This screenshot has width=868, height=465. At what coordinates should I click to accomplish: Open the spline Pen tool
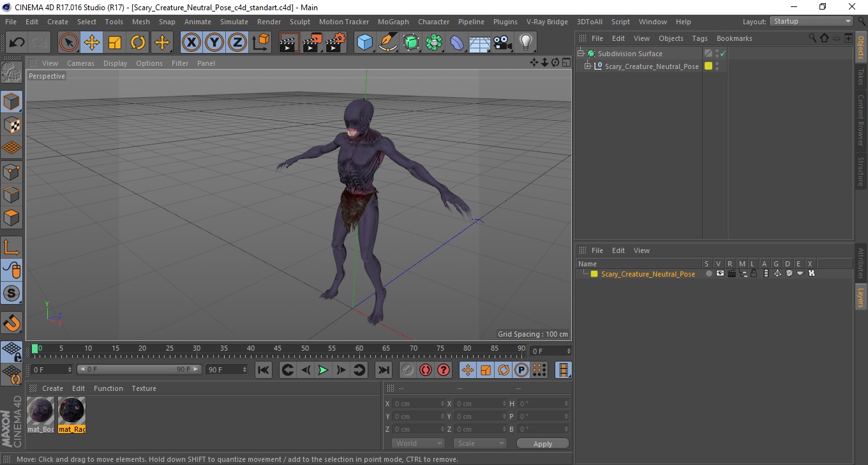point(388,43)
